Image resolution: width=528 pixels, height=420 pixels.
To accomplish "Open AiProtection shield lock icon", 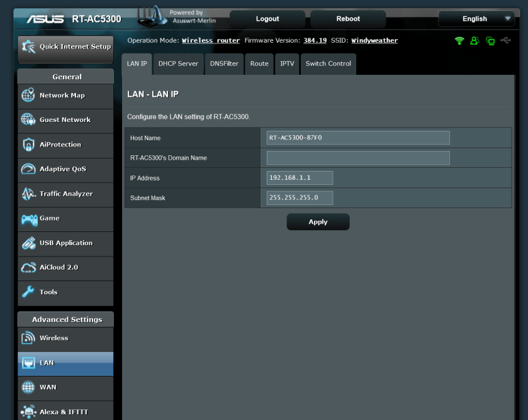I will coord(28,145).
